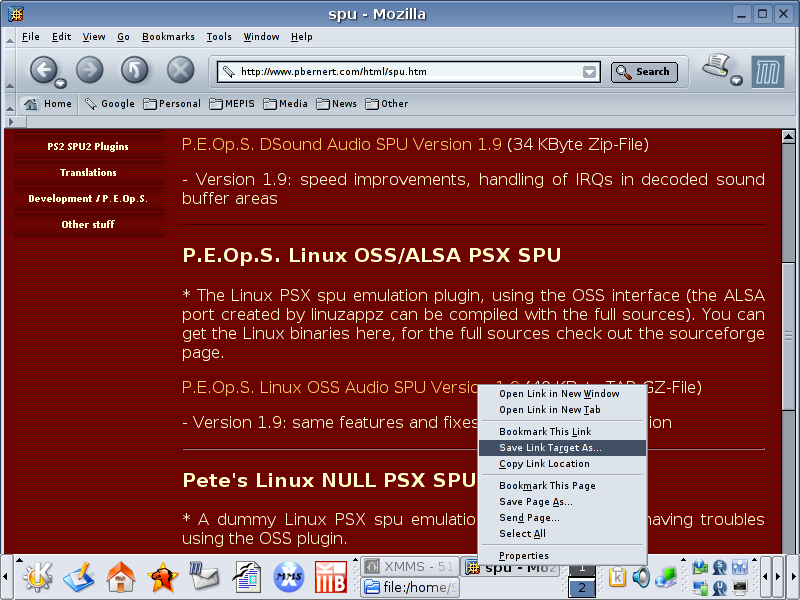
Task: Click the Search button
Action: click(x=644, y=72)
